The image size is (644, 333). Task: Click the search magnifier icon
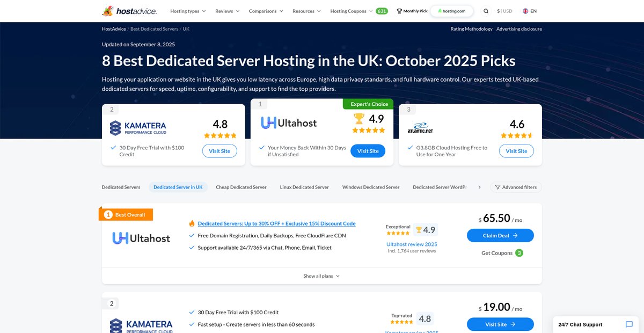[486, 11]
